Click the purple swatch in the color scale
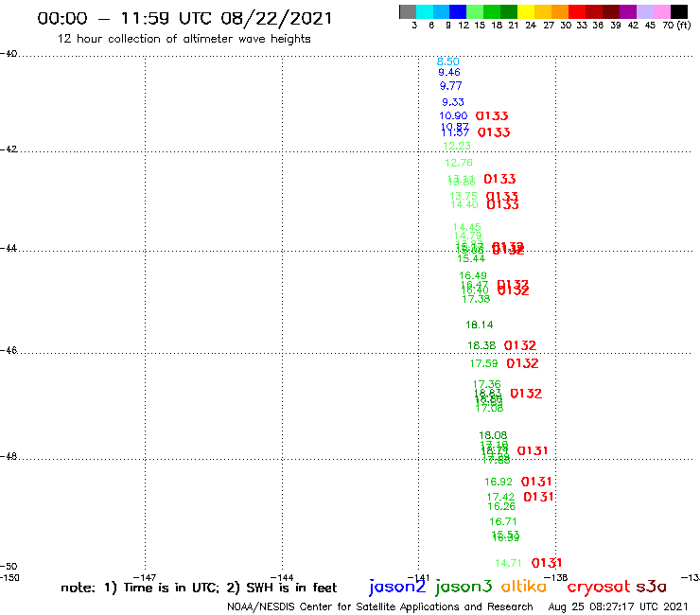 click(628, 11)
